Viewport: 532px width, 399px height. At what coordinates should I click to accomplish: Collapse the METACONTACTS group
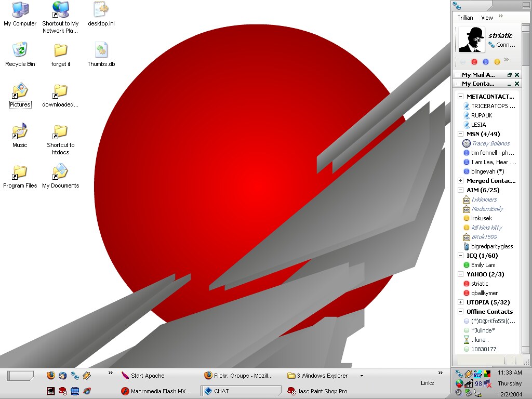click(x=460, y=96)
